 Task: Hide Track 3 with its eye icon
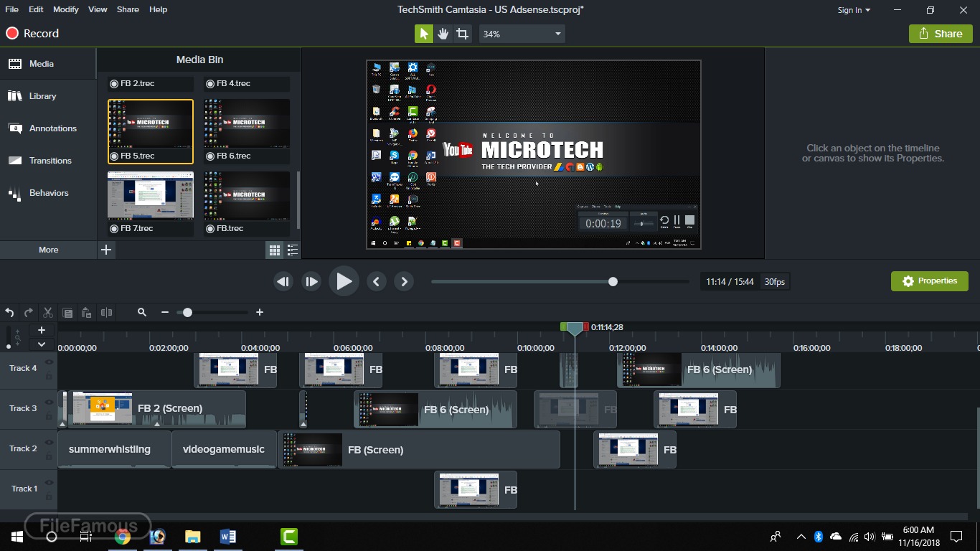pyautogui.click(x=49, y=402)
